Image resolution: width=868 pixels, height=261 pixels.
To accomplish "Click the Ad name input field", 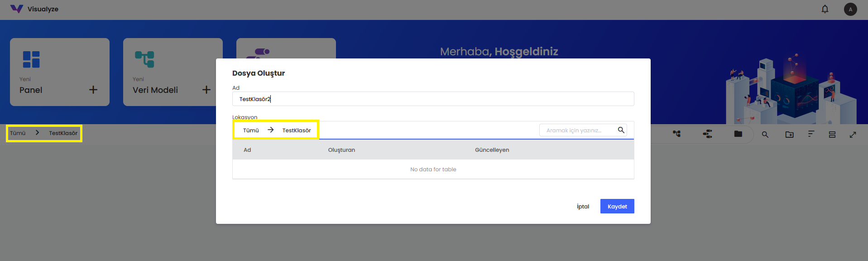I will pyautogui.click(x=433, y=99).
